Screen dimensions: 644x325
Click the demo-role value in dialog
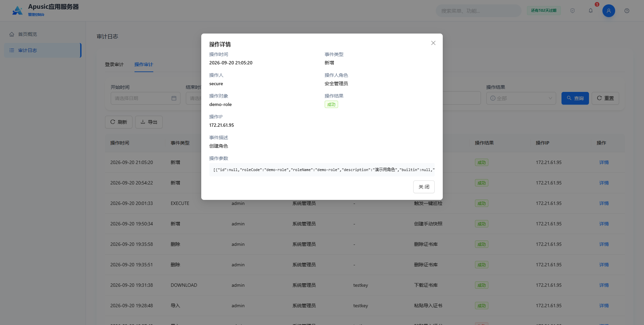(x=220, y=104)
